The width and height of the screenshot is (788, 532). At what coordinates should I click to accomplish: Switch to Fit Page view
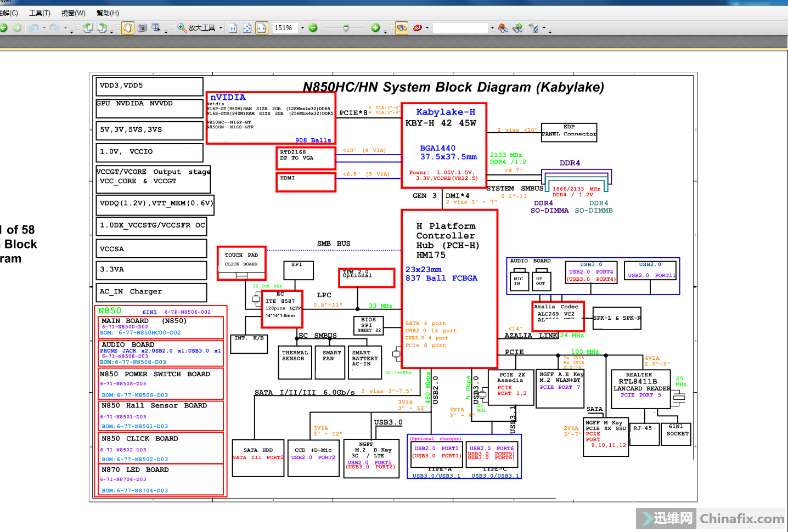247,27
